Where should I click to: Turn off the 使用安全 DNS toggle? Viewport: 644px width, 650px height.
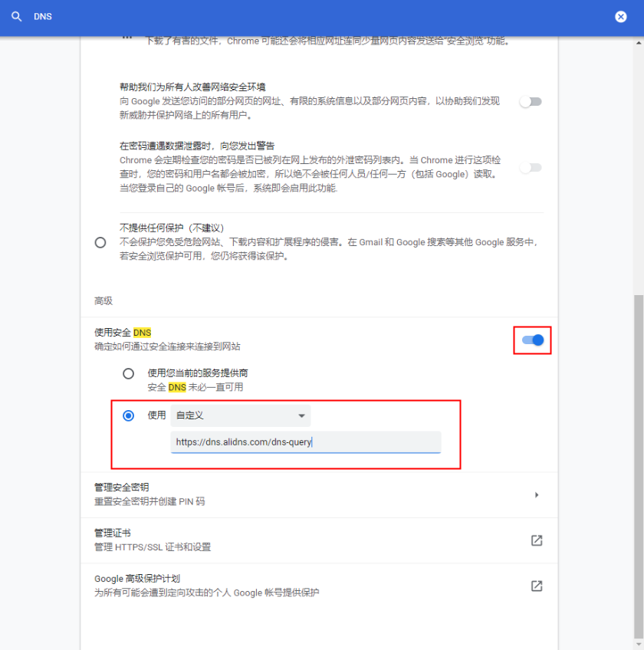(532, 340)
